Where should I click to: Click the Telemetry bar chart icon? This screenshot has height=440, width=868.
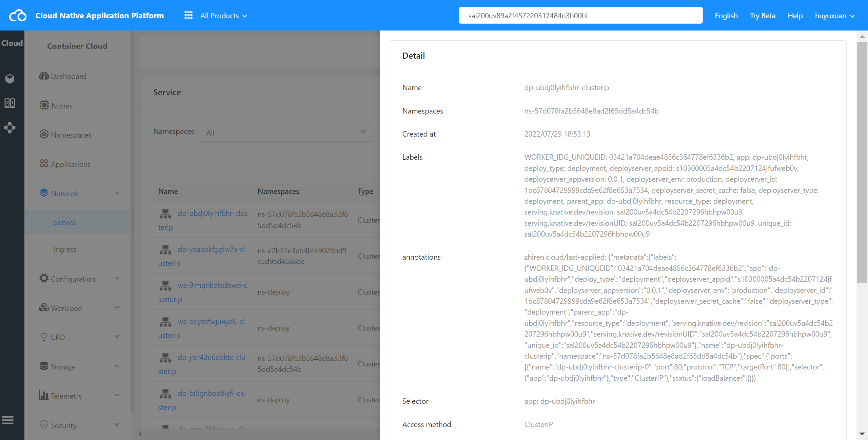pyautogui.click(x=44, y=395)
